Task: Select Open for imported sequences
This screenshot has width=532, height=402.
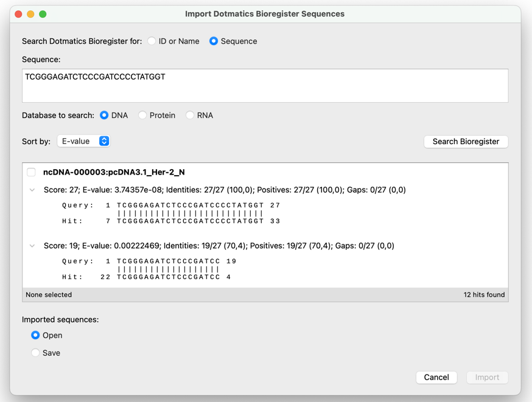Action: [x=35, y=335]
